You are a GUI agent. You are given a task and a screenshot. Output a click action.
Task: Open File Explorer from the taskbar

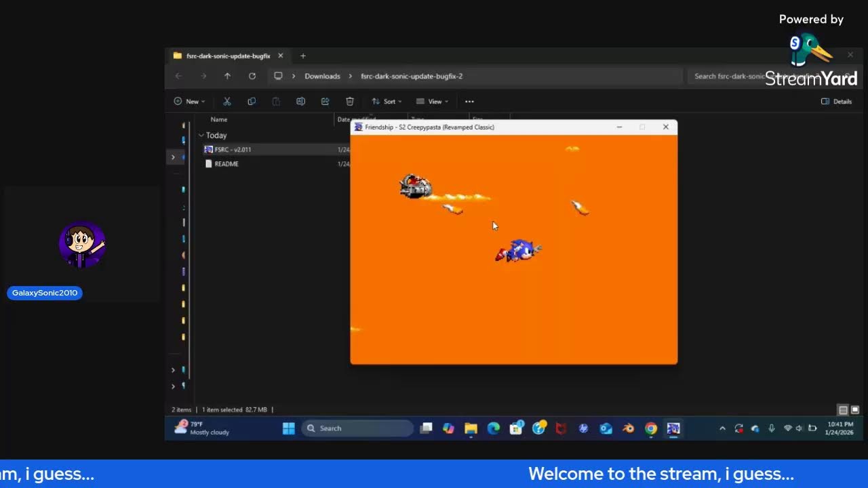[471, 428]
